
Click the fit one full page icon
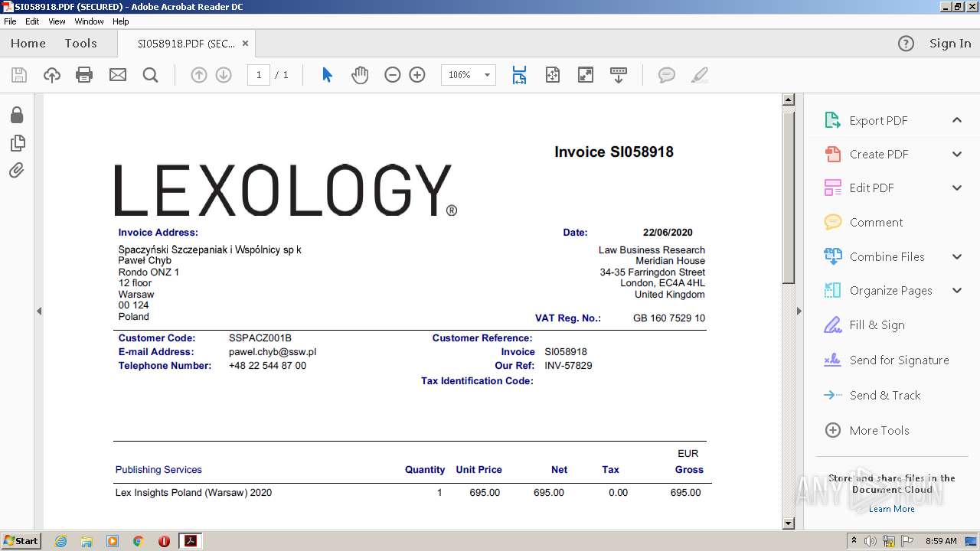click(x=553, y=75)
